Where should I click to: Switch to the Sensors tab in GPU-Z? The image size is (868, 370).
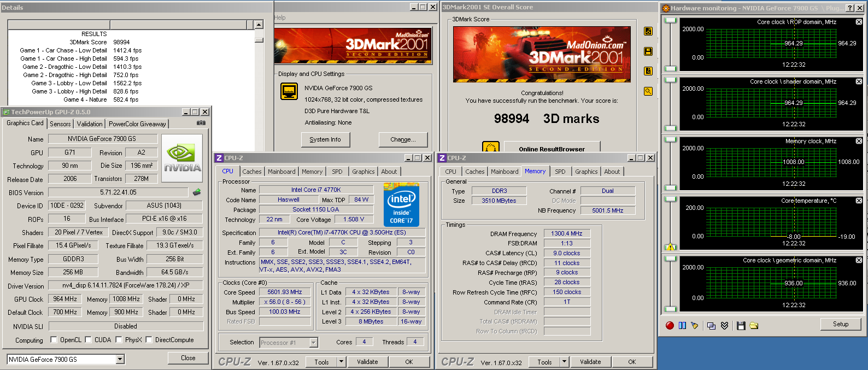click(60, 124)
